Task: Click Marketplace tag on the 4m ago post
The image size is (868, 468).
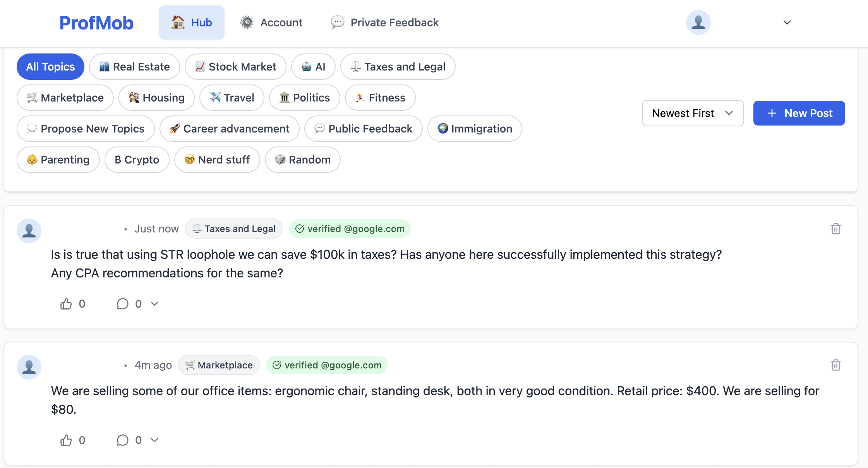Action: pos(219,365)
